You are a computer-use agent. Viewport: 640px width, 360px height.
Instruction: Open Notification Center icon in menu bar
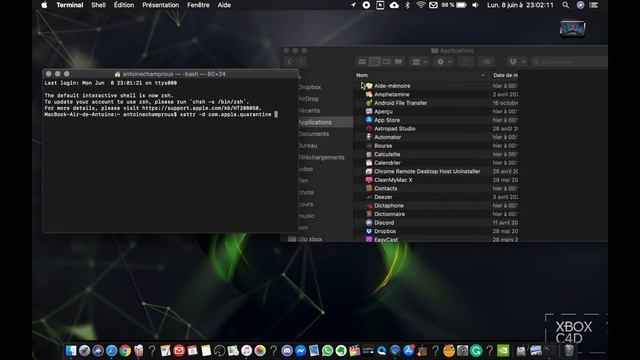(594, 5)
